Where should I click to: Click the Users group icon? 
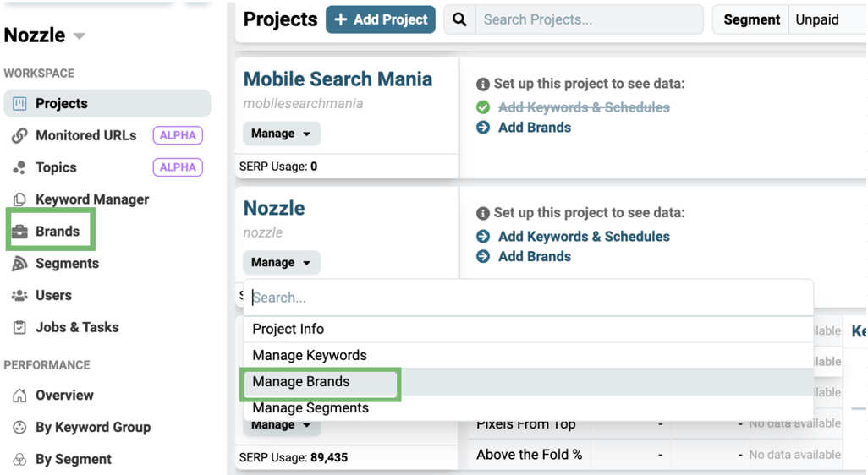(19, 296)
